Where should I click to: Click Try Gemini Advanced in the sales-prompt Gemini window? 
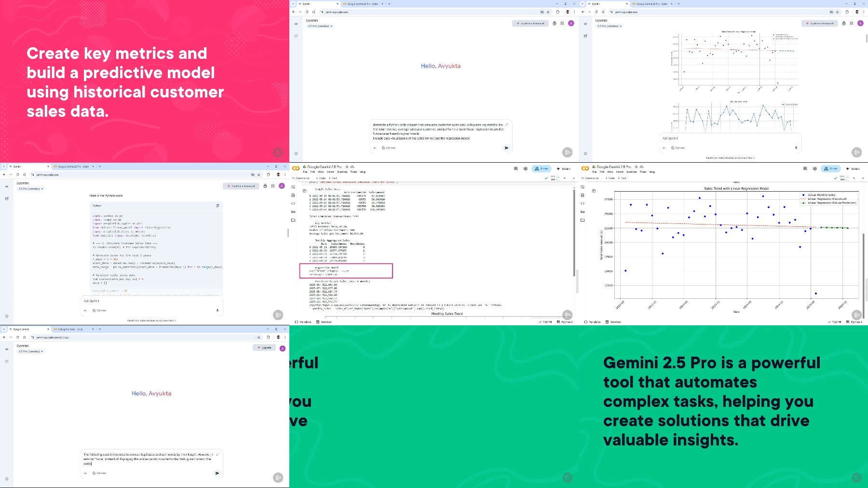point(530,23)
